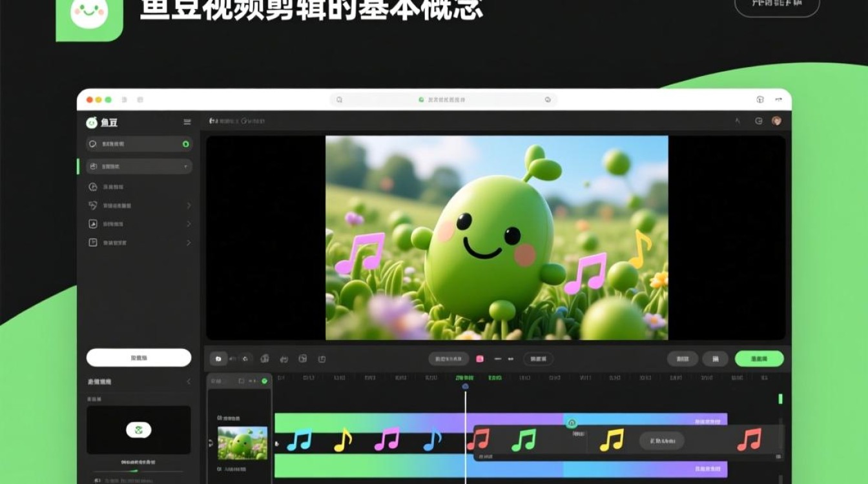Click the timeline playhead handle on the ruler
Viewport: 868px width, 484px height.
[465, 386]
